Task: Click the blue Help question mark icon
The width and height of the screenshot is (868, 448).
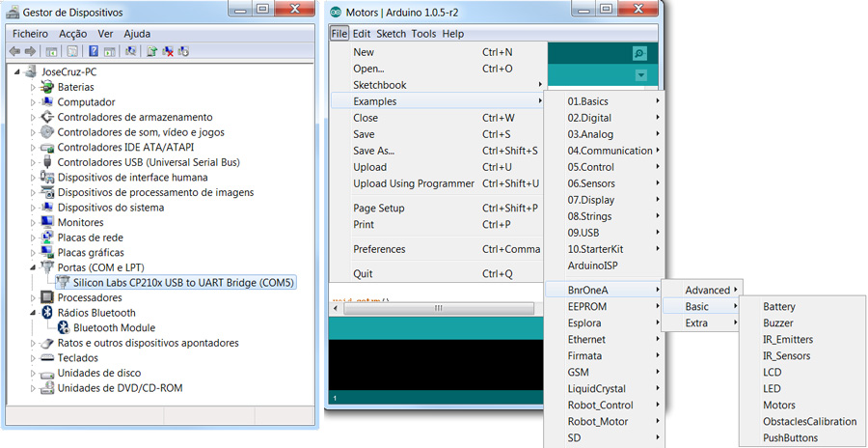Action: click(x=94, y=51)
